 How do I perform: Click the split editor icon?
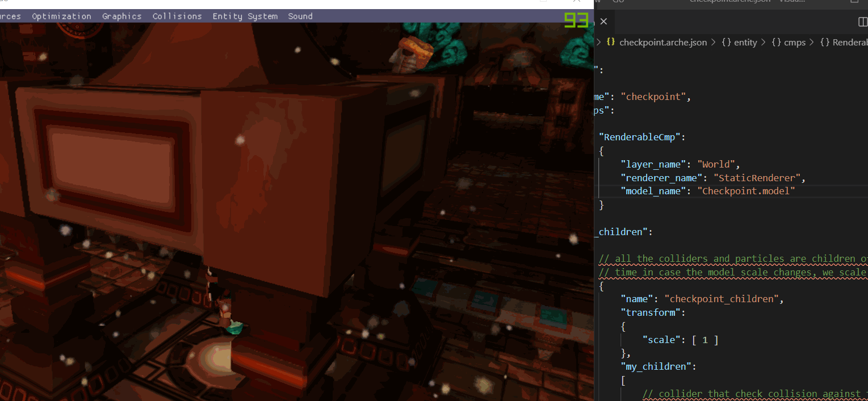tap(862, 22)
